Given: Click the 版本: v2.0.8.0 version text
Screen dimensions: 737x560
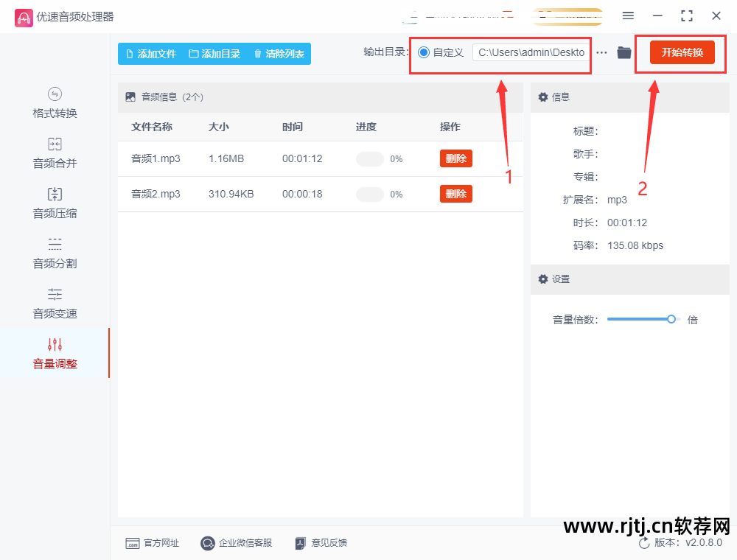Looking at the screenshot, I should pyautogui.click(x=688, y=543).
